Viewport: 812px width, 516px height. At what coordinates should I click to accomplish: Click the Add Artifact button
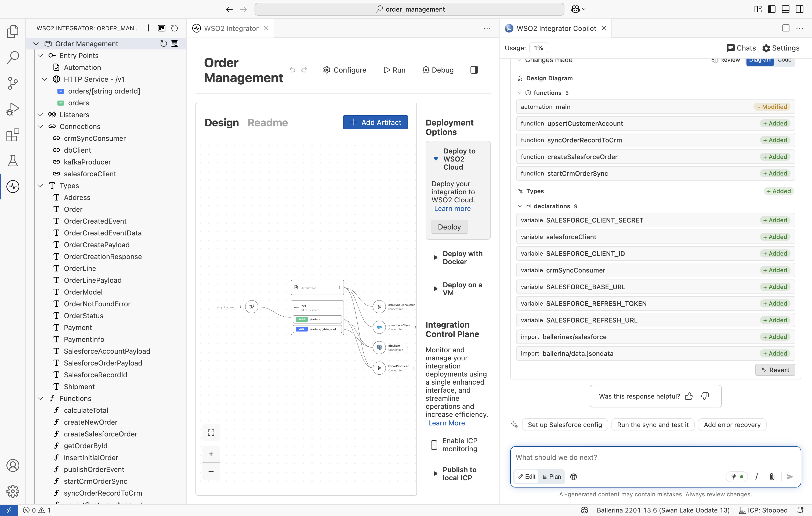pos(375,122)
